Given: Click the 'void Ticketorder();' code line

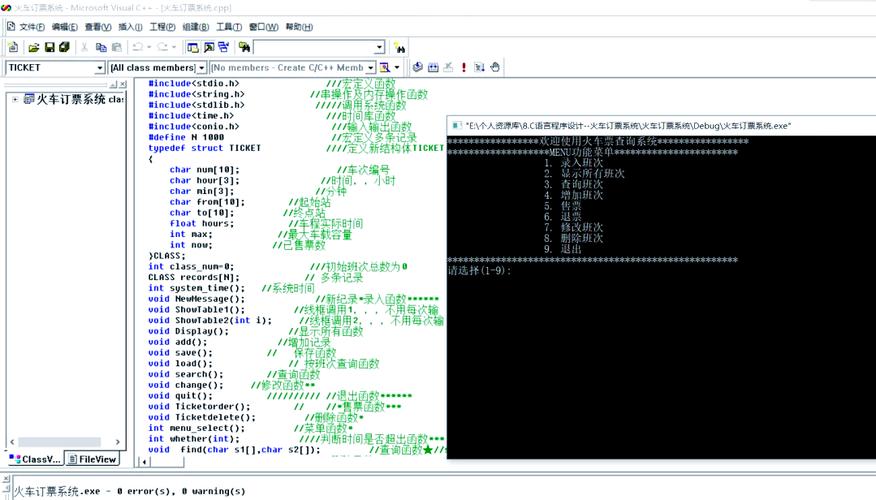Looking at the screenshot, I should click(199, 407).
